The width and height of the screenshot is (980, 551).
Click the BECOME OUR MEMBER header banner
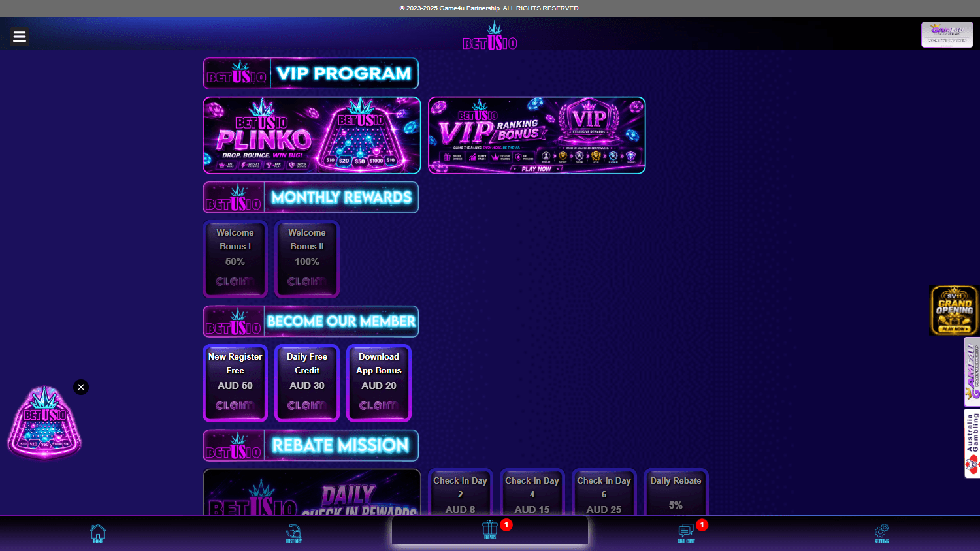pos(311,321)
